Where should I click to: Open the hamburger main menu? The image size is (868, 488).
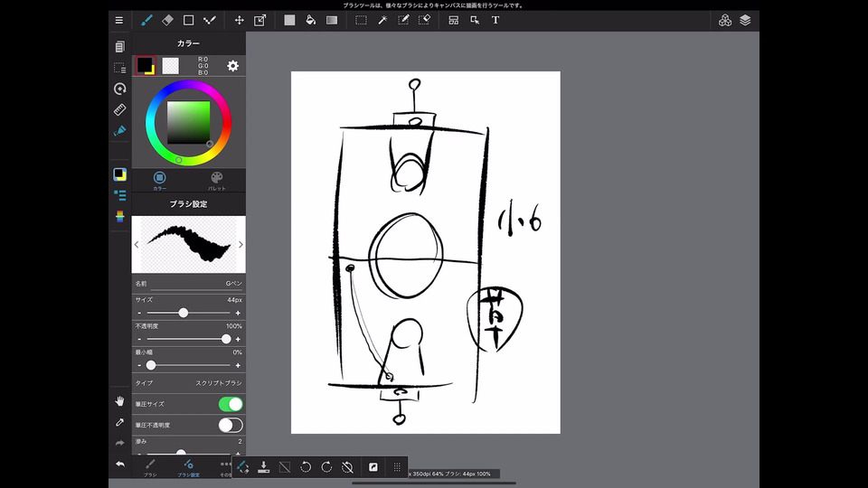click(119, 21)
